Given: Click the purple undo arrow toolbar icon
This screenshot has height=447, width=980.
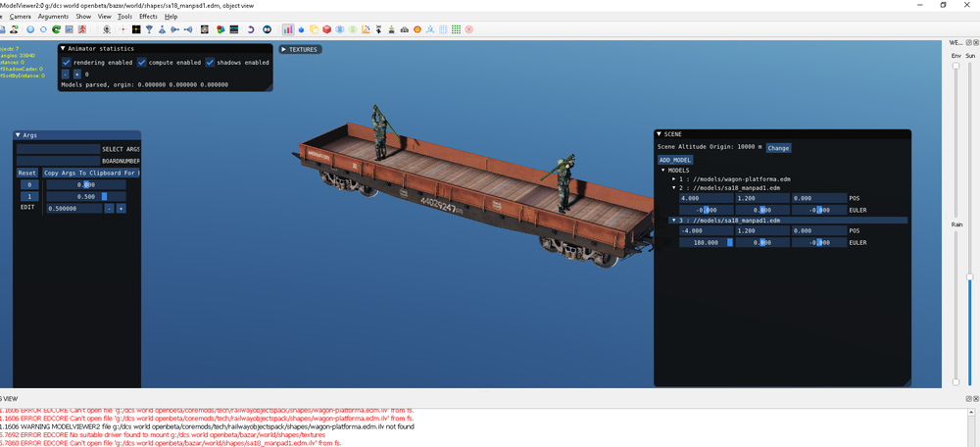Looking at the screenshot, I should pyautogui.click(x=251, y=29).
